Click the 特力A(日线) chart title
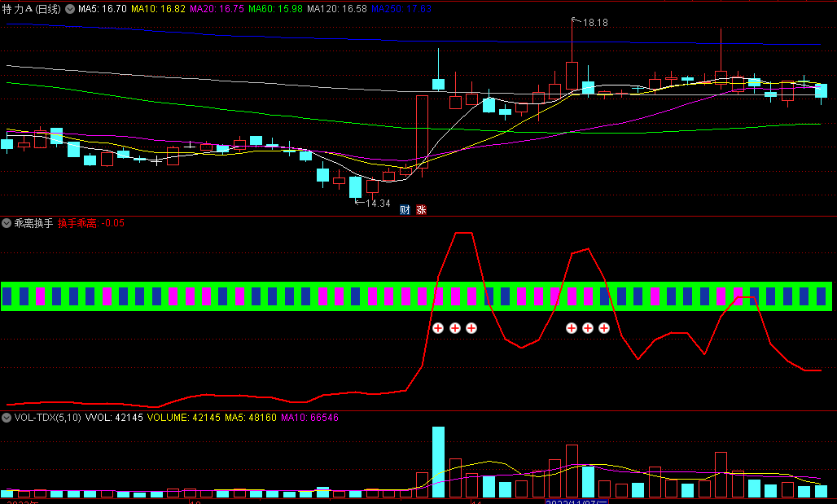The height and width of the screenshot is (504, 837). pos(32,9)
